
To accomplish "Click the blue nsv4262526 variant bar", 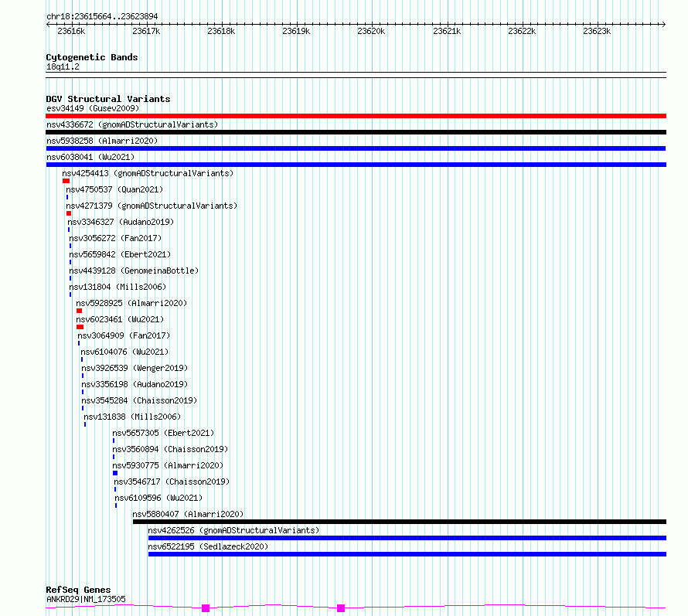I will (407, 538).
